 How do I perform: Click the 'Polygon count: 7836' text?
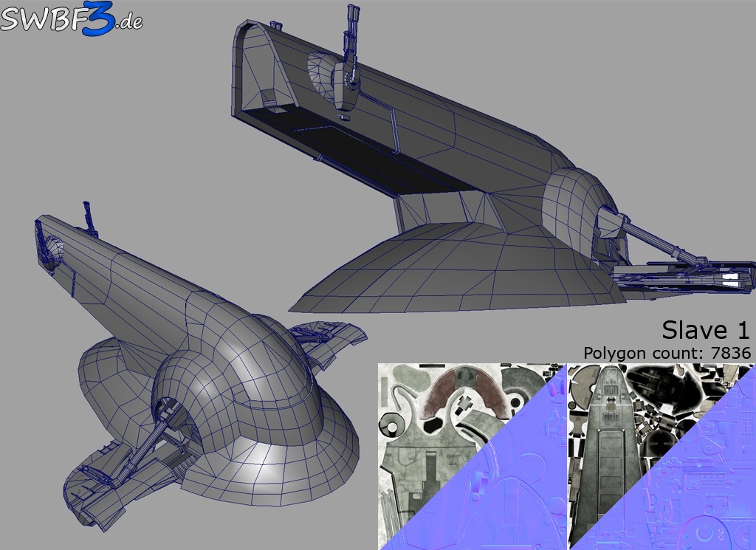click(x=667, y=354)
